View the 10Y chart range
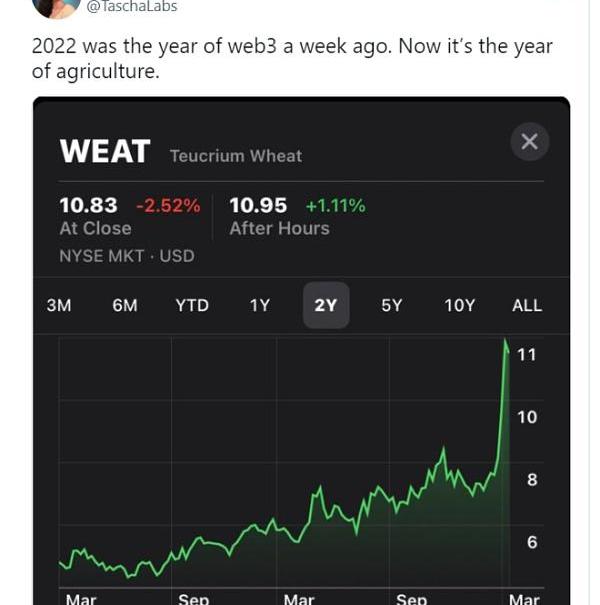This screenshot has width=600, height=605. pyautogui.click(x=460, y=305)
